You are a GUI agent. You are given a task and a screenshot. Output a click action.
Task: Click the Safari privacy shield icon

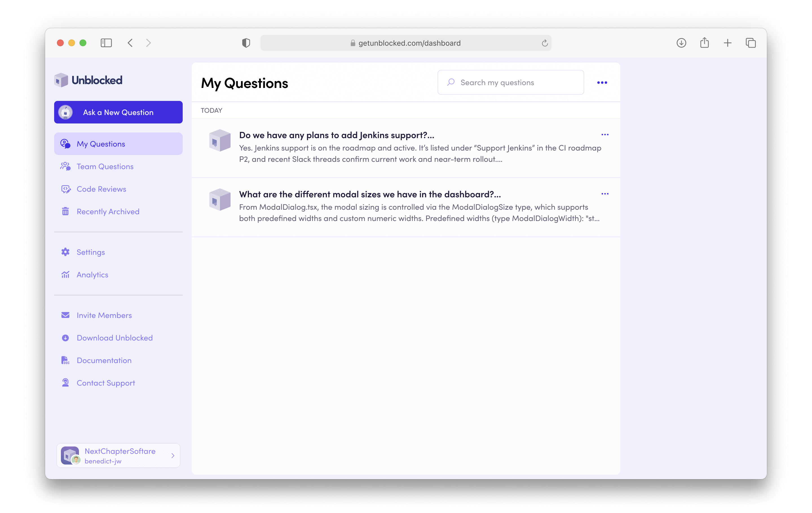coord(246,43)
